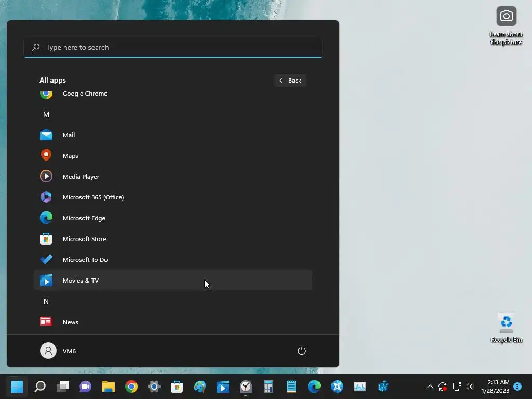
Task: Open network status in the system tray
Action: [457, 387]
